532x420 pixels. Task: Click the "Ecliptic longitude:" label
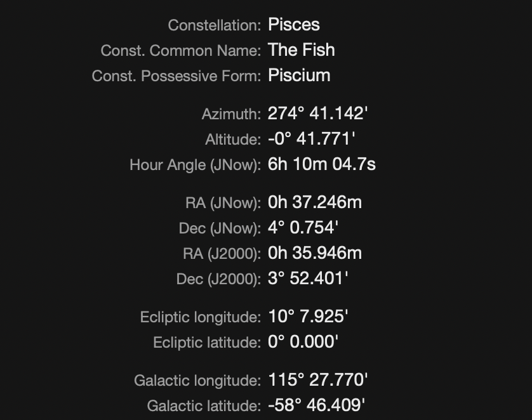tap(200, 317)
